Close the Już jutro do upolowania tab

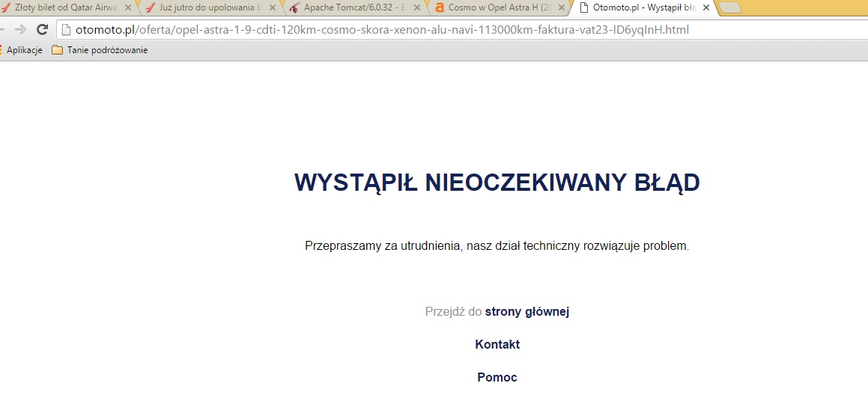pos(273,7)
